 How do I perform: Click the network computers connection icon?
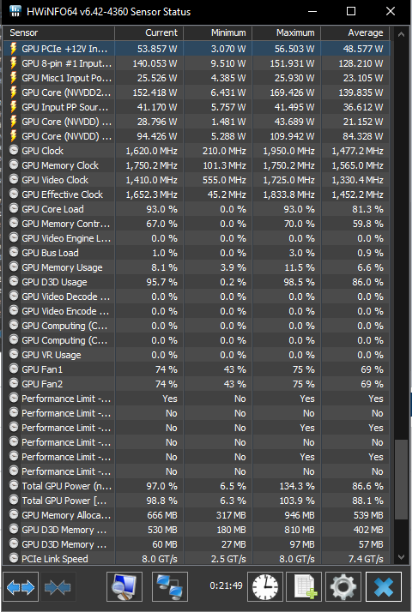coord(170,587)
